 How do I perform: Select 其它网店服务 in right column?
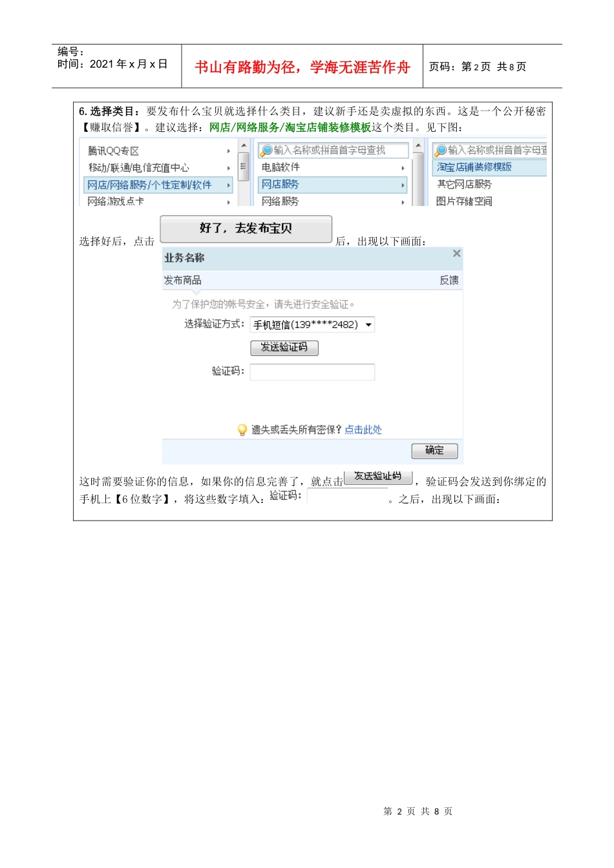tap(464, 185)
